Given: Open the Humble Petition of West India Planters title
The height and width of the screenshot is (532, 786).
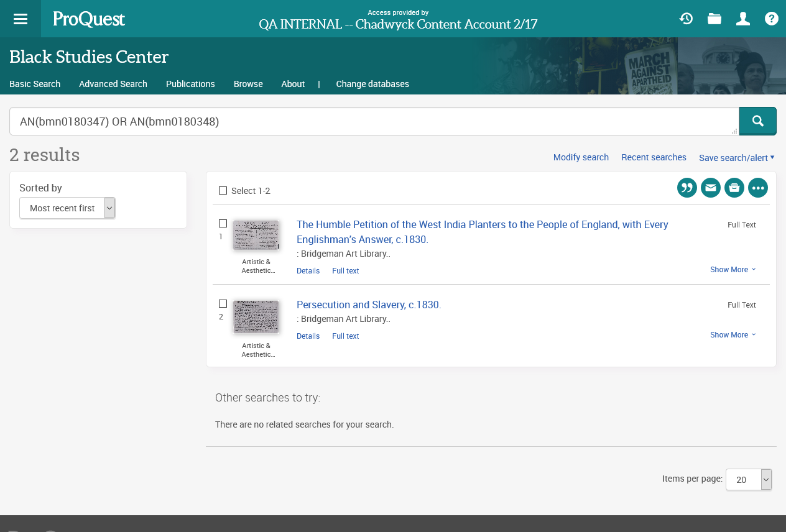Looking at the screenshot, I should tap(483, 232).
